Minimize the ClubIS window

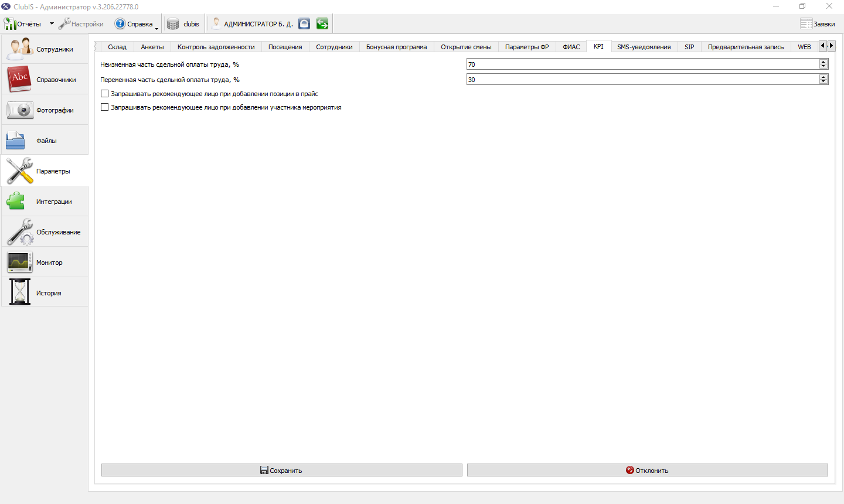coord(776,6)
